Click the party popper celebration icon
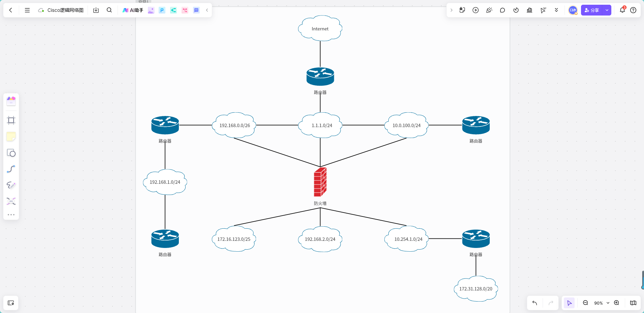The height and width of the screenshot is (313, 644). click(x=489, y=10)
